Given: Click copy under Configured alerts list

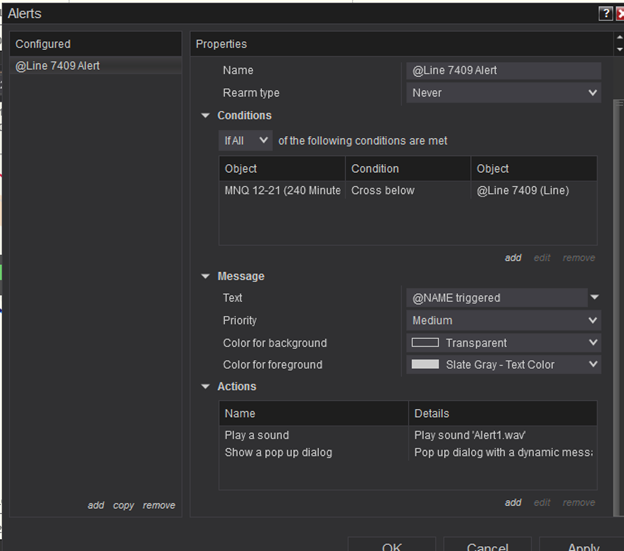Looking at the screenshot, I should 124,506.
